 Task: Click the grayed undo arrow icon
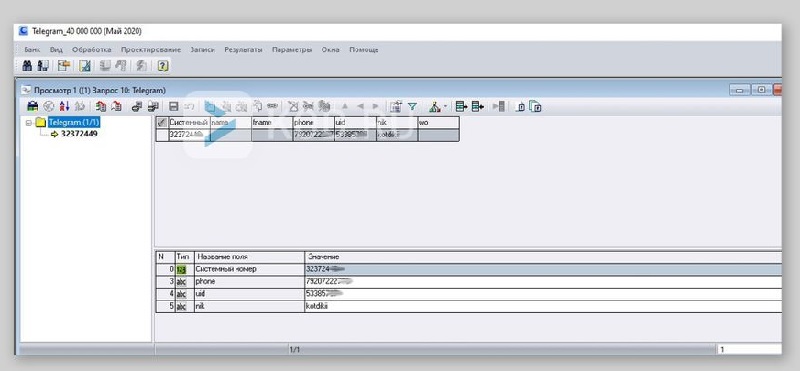(189, 107)
